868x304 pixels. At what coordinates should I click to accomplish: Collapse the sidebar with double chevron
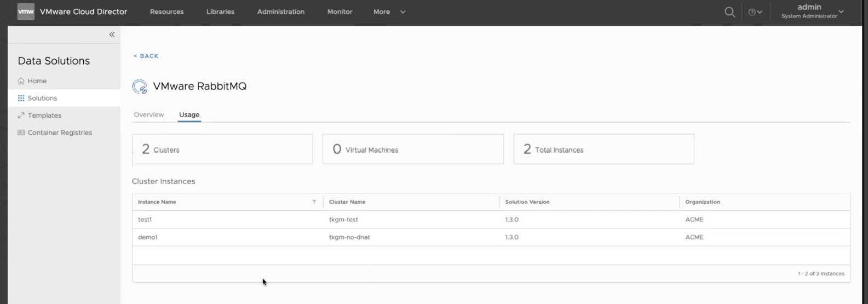112,35
